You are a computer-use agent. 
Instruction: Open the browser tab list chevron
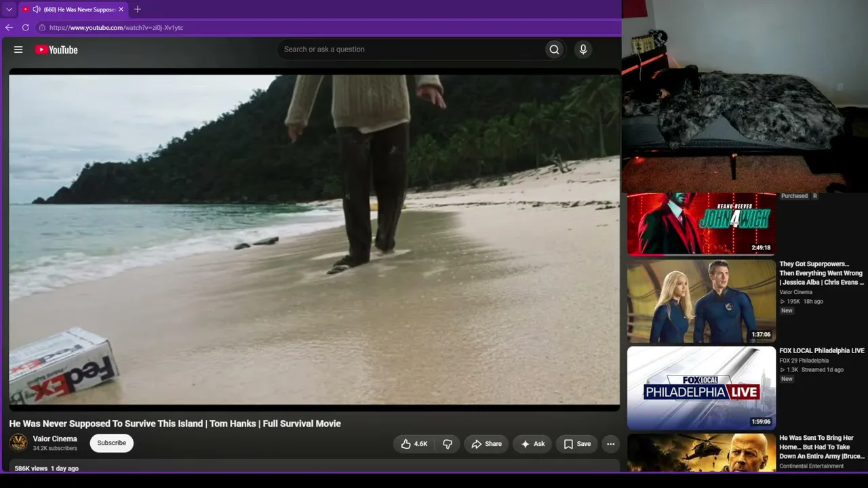click(9, 9)
